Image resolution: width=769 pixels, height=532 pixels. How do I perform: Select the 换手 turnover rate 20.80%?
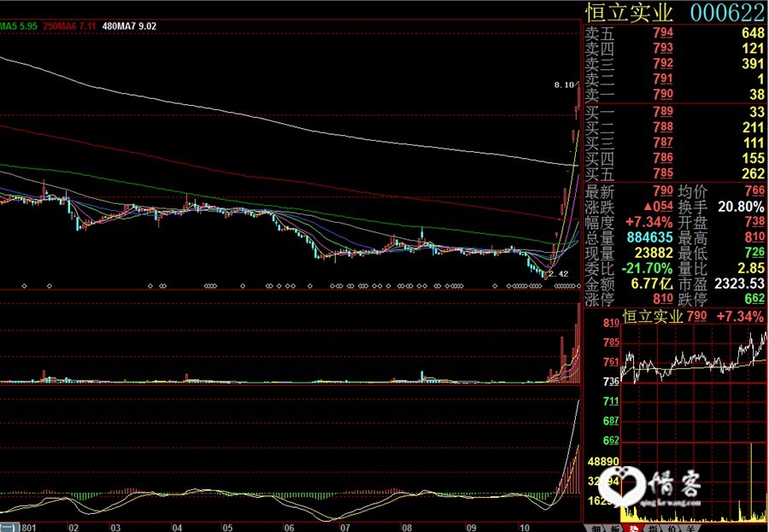(741, 207)
